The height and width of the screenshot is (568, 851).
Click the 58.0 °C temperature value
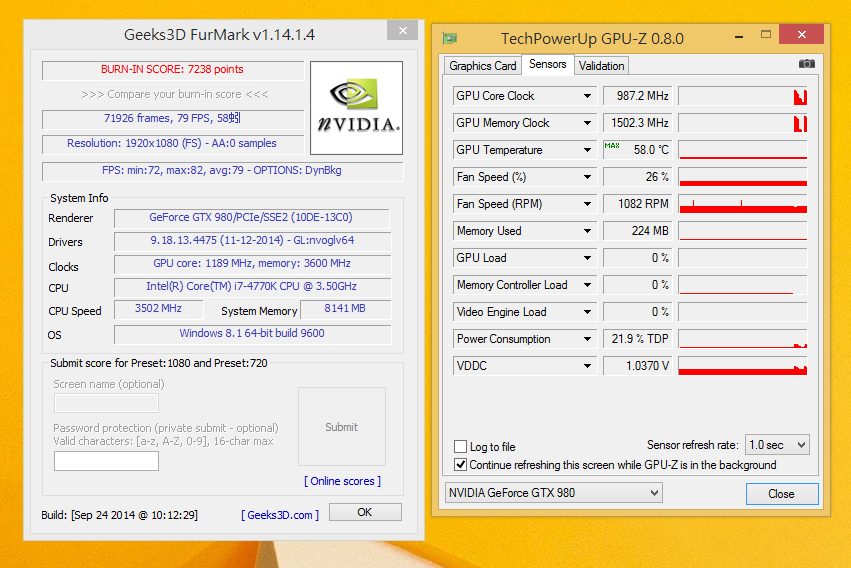click(x=638, y=150)
